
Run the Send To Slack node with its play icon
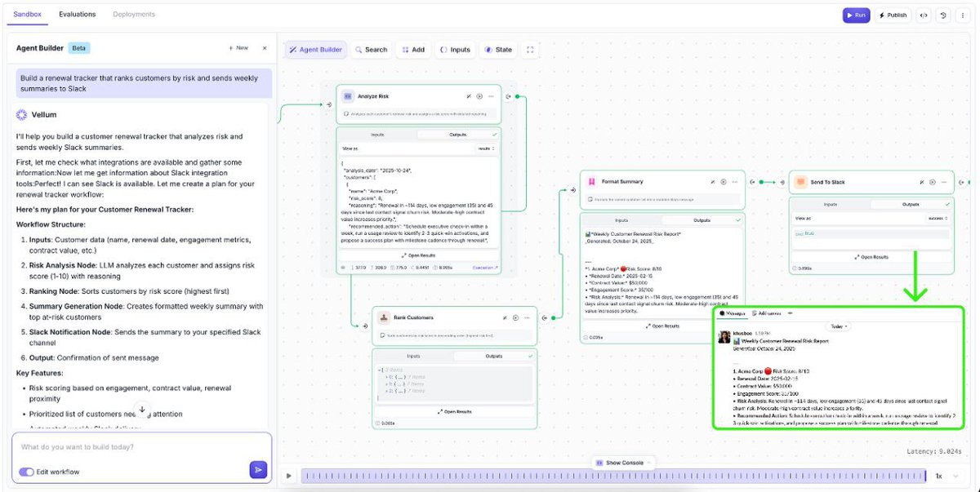tap(933, 181)
